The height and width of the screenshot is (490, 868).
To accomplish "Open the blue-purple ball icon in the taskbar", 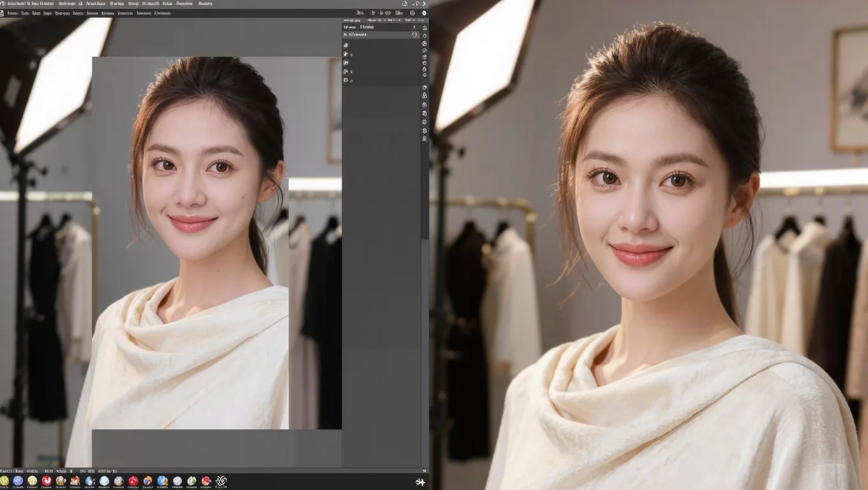I will [x=19, y=481].
